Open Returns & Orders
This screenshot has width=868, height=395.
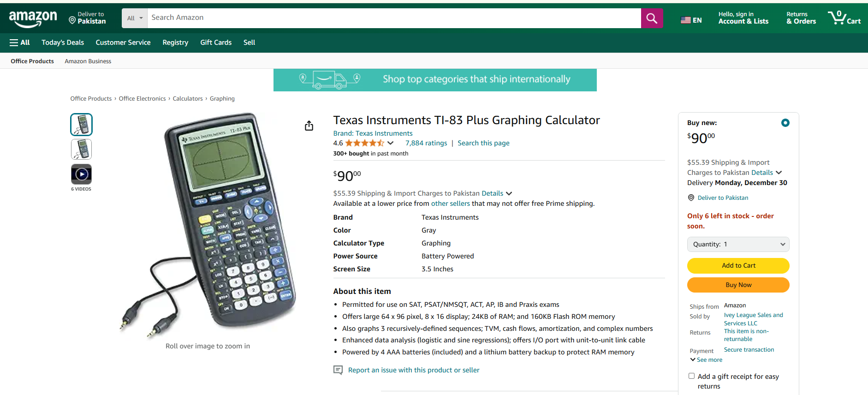pos(801,18)
